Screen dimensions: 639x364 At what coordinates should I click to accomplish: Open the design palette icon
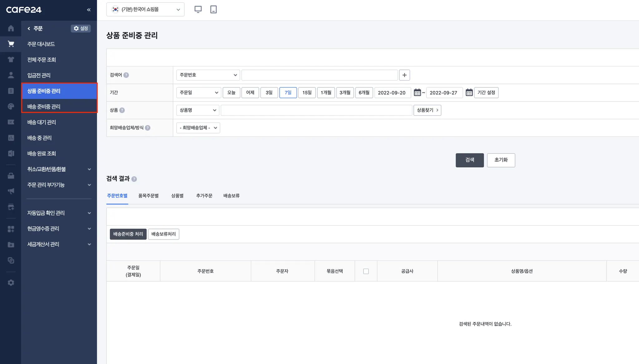click(x=11, y=106)
